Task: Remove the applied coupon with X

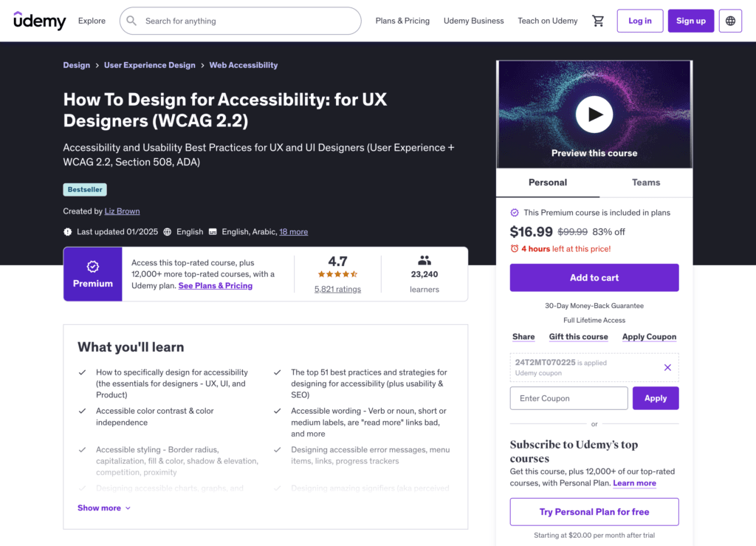Action: click(667, 367)
